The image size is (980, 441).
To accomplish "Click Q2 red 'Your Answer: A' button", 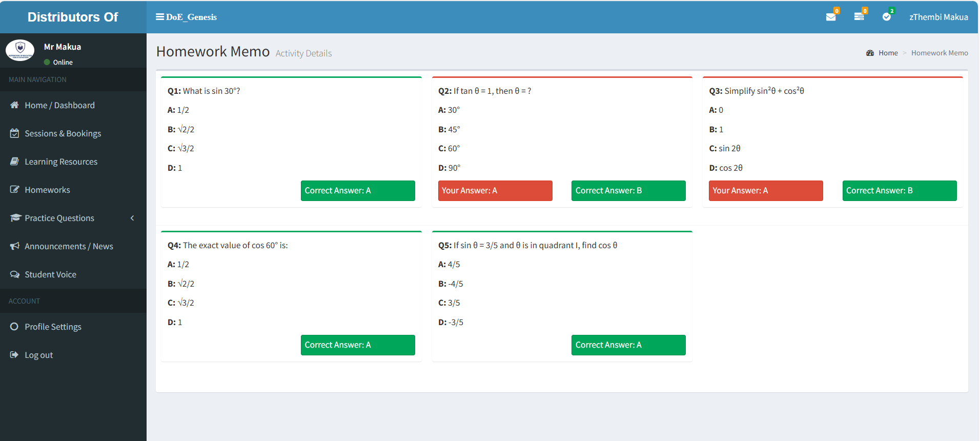I will click(495, 191).
